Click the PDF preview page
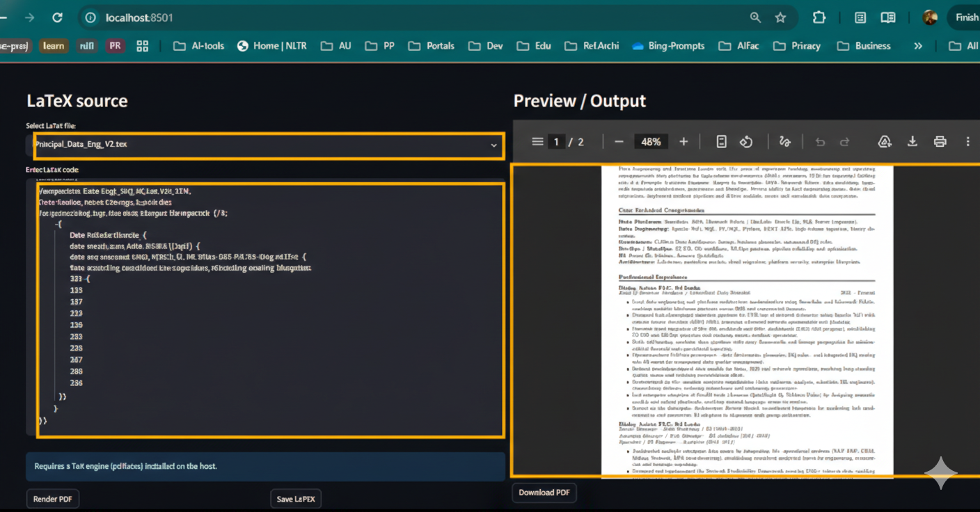The width and height of the screenshot is (980, 512). [x=747, y=321]
